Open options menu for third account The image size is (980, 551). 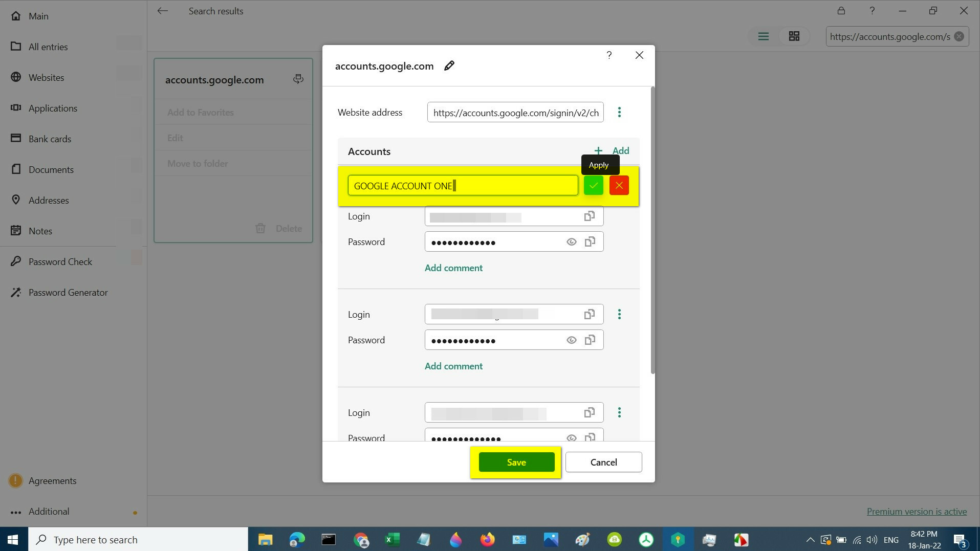pyautogui.click(x=619, y=412)
